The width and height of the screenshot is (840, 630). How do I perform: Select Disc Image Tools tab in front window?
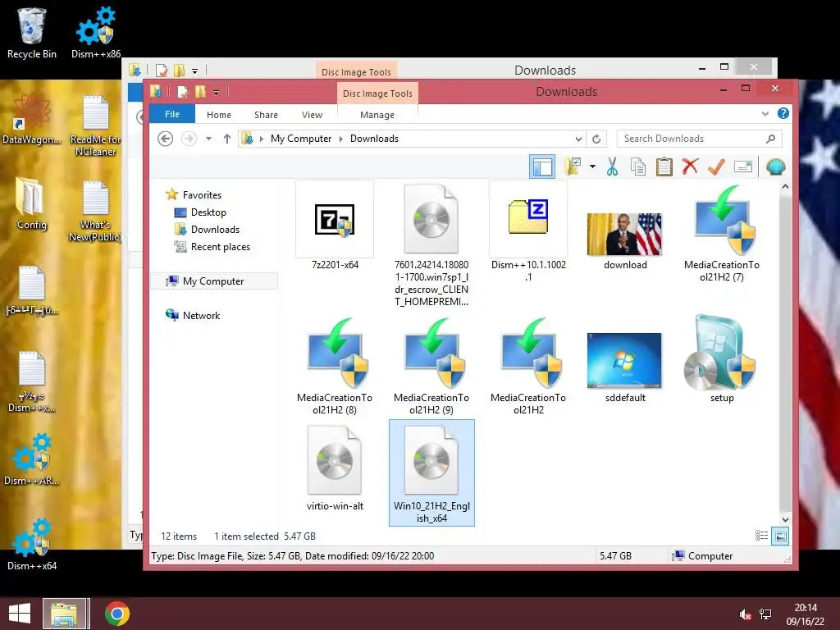coord(377,94)
